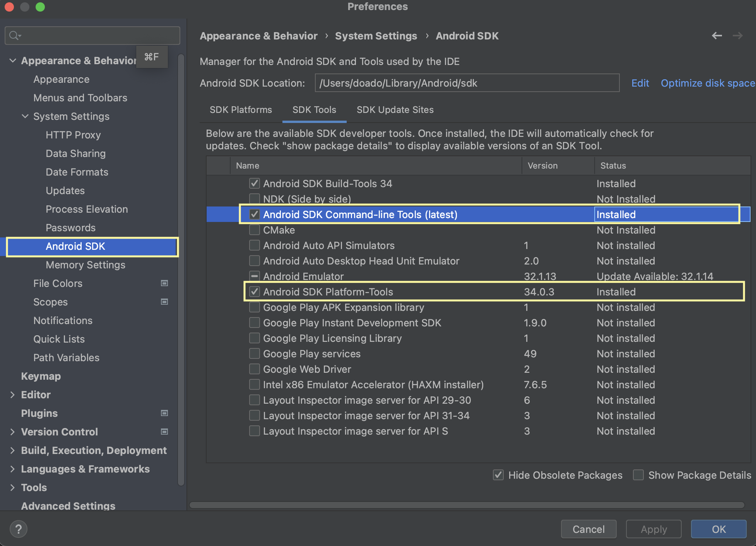Switch to the SDK Platforms tab
The width and height of the screenshot is (756, 546).
(241, 110)
